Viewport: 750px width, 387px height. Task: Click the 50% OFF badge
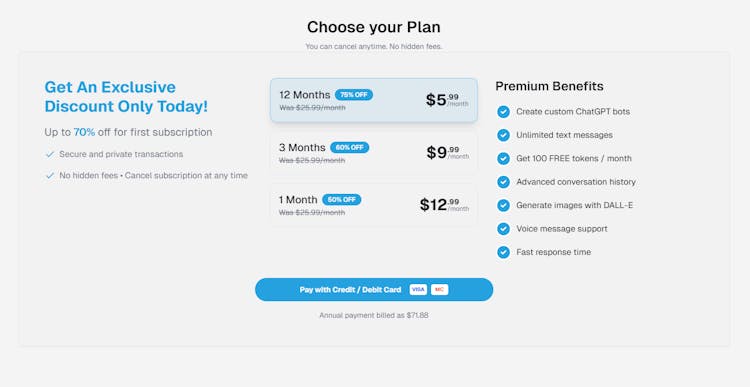342,199
